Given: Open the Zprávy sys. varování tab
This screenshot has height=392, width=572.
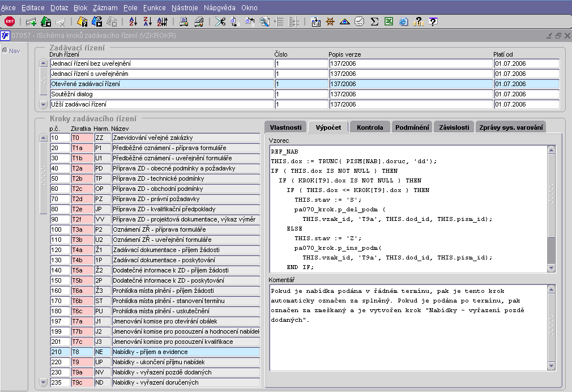Looking at the screenshot, I should 511,127.
